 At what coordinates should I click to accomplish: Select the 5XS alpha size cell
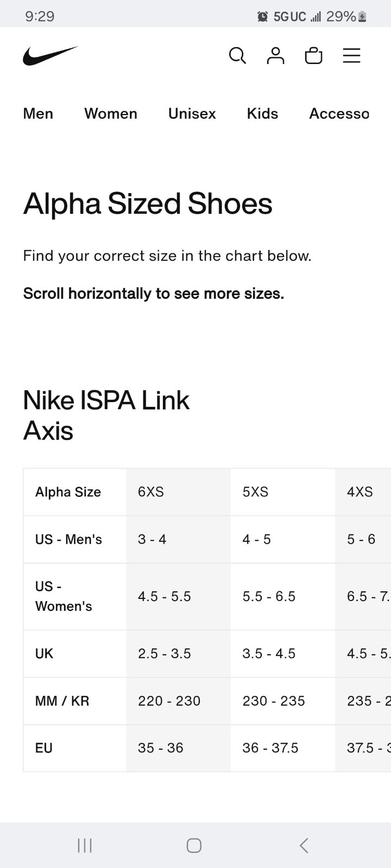[255, 492]
